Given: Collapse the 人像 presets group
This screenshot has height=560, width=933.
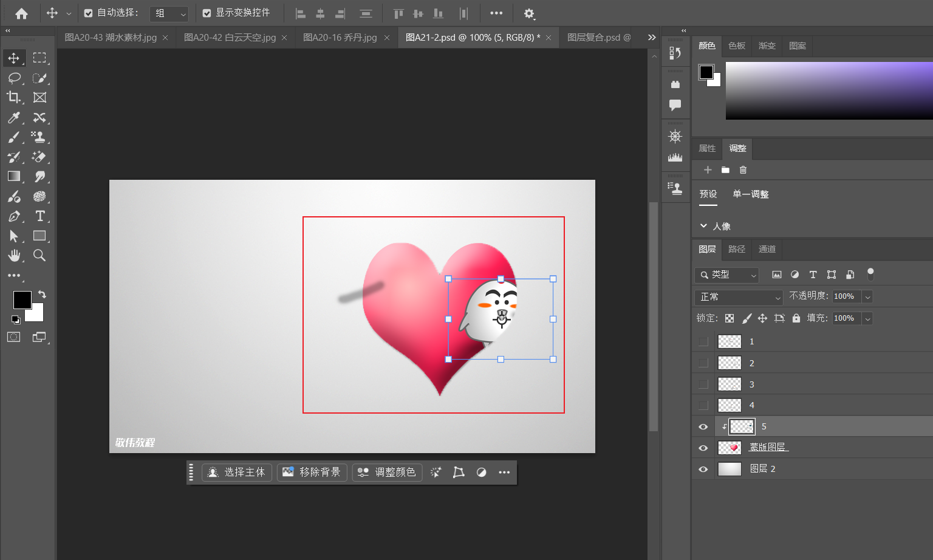Looking at the screenshot, I should click(x=703, y=226).
